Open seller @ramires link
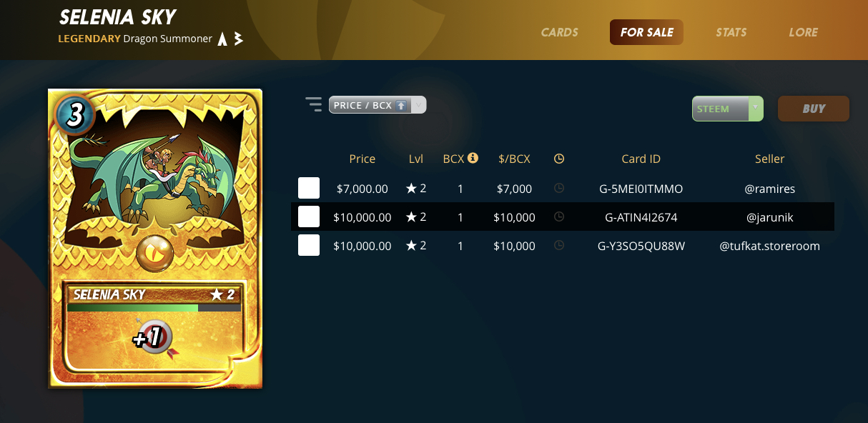 click(769, 189)
